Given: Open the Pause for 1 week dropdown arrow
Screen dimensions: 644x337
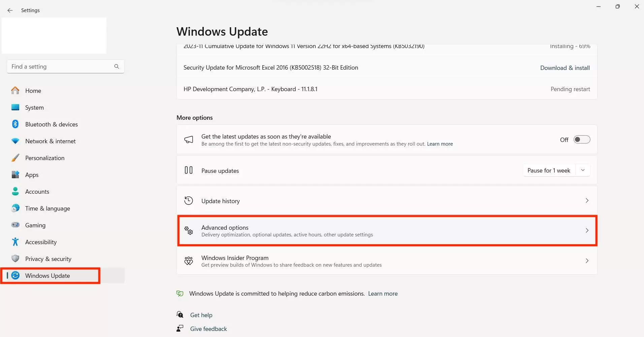Looking at the screenshot, I should 583,171.
